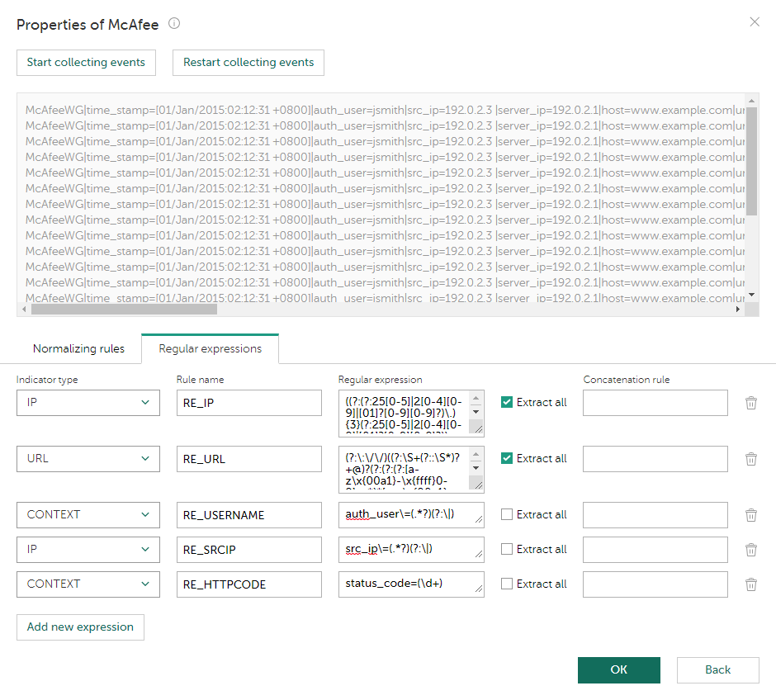Click the event log vertical scrollbar

(x=750, y=165)
